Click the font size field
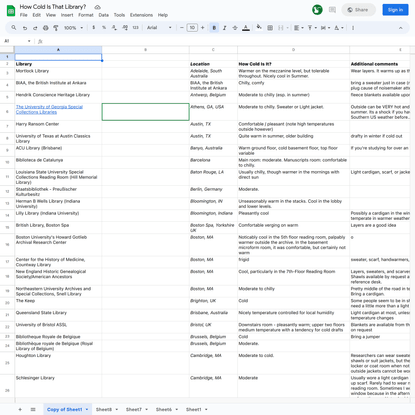The image size is (415, 415). pyautogui.click(x=192, y=28)
